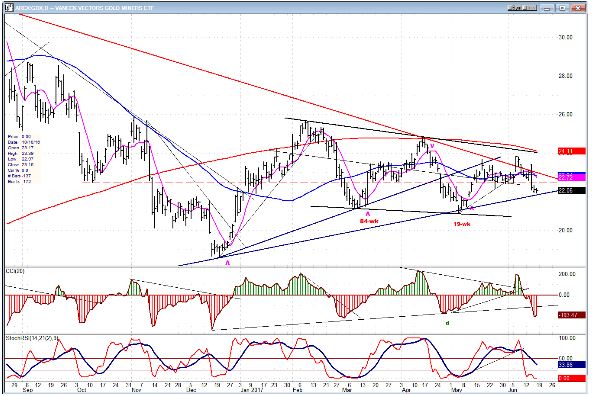Click the 26.00 price axis label

565,114
